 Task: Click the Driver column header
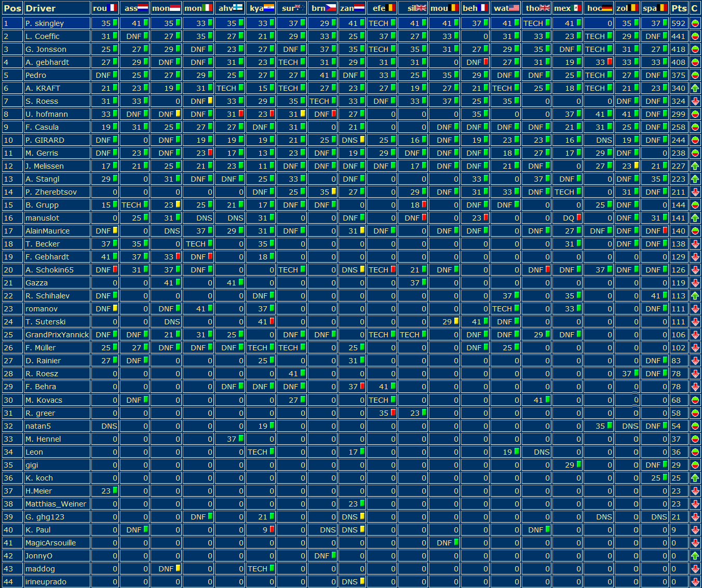pos(40,8)
